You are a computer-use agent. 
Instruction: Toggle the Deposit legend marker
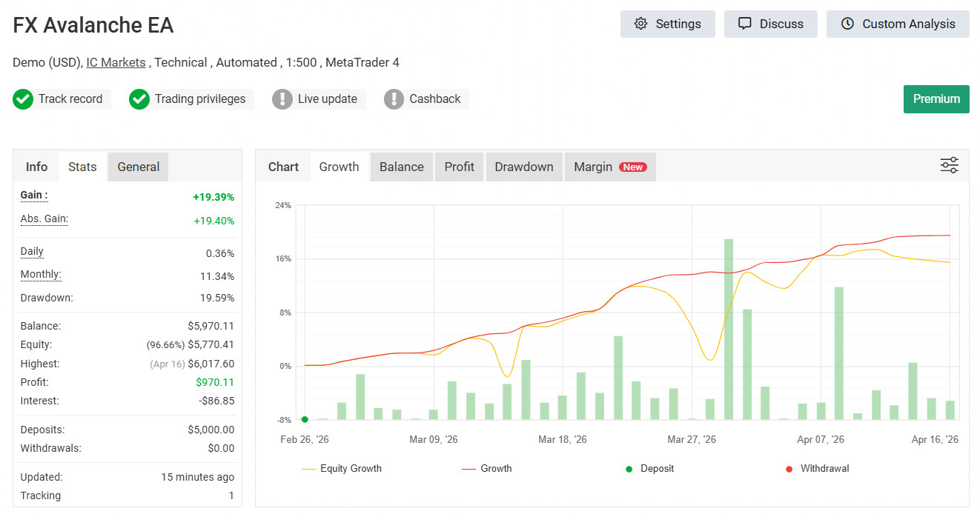click(650, 468)
